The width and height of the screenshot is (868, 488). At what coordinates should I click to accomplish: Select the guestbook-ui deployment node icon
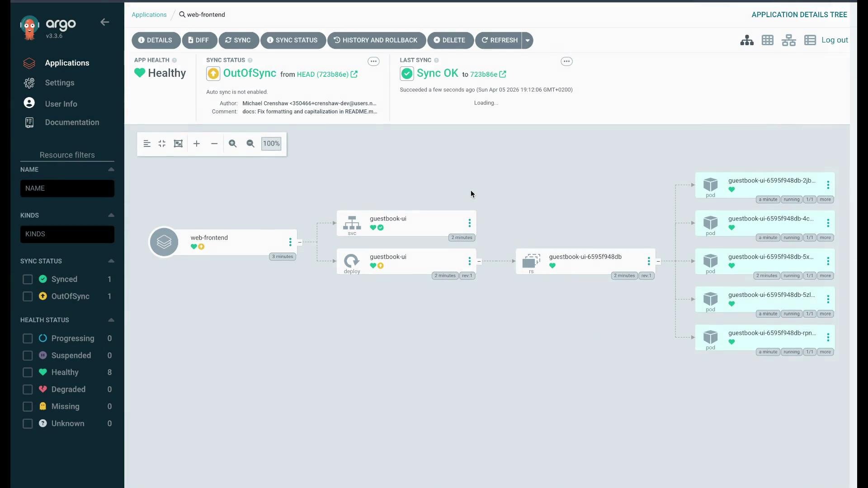tap(352, 261)
